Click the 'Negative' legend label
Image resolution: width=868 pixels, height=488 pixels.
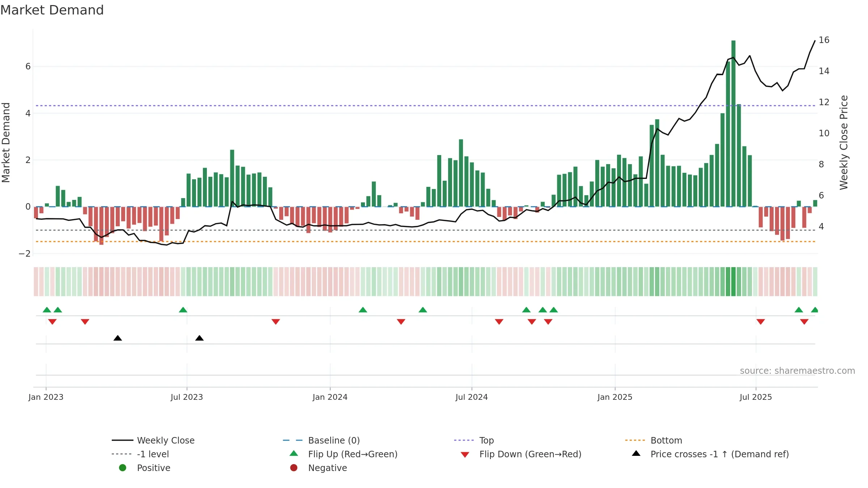[x=328, y=468]
